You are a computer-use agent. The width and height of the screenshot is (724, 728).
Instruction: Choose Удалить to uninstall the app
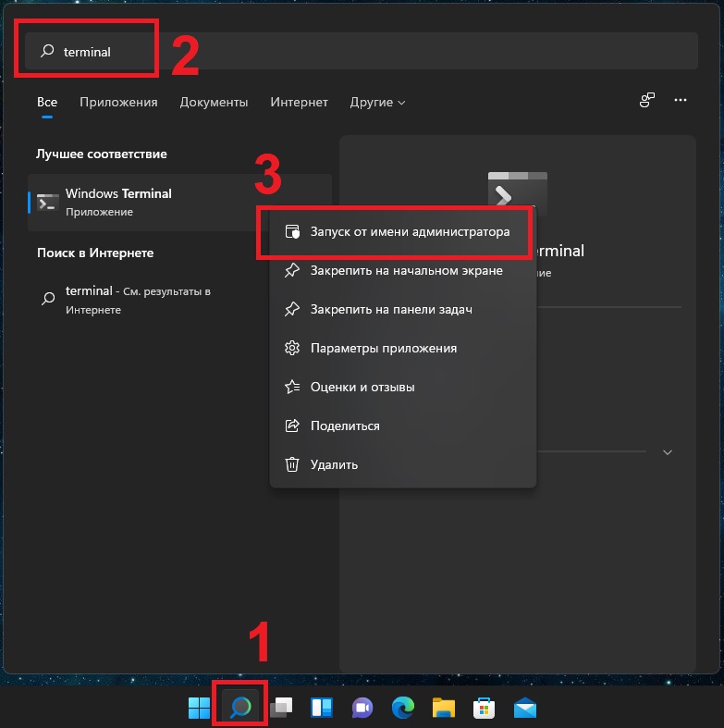[x=403, y=464]
